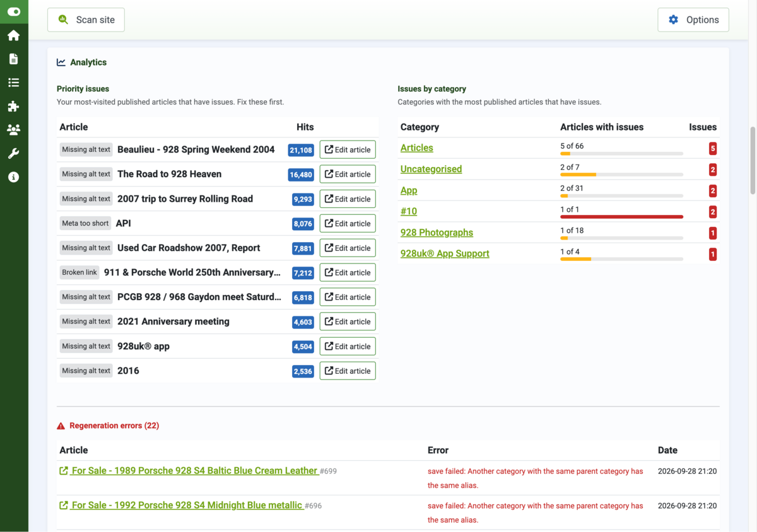Image resolution: width=757 pixels, height=532 pixels.
Task: Open the App category link
Action: coord(409,190)
